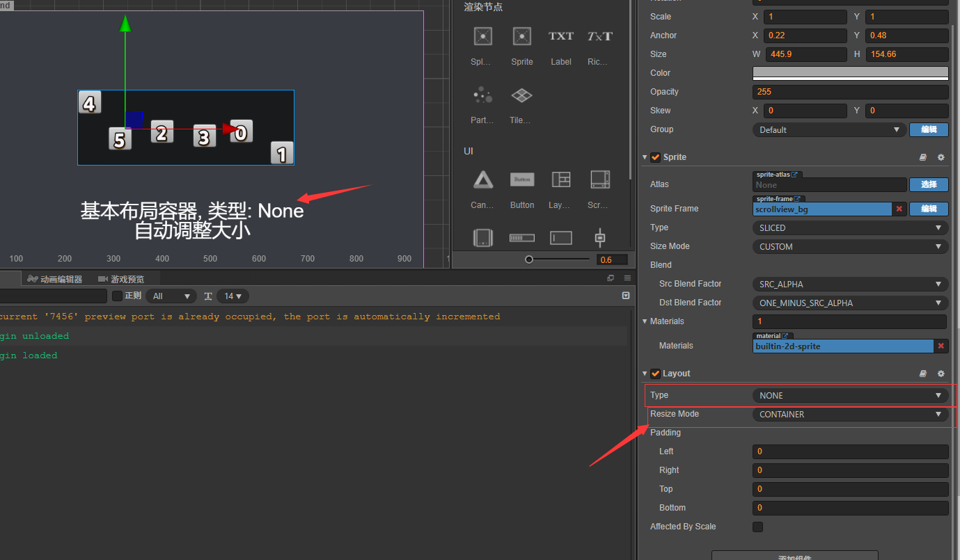The image size is (960, 560).
Task: Open Resize Mode CONTAINER dropdown
Action: [850, 414]
